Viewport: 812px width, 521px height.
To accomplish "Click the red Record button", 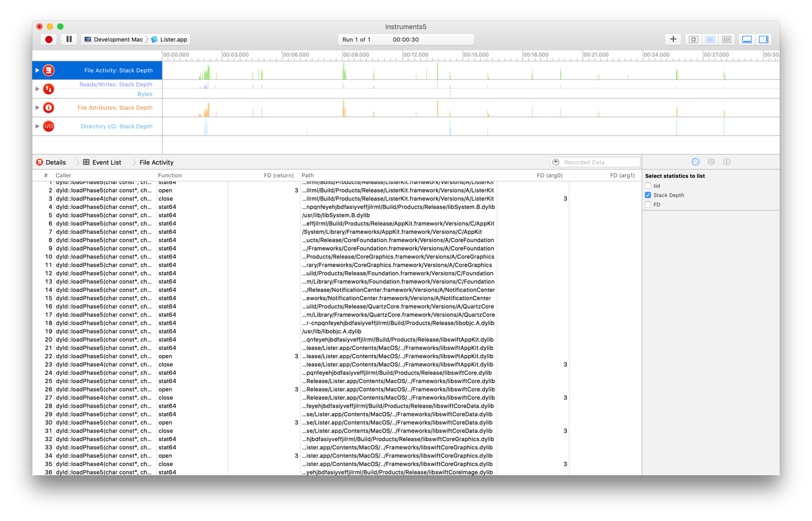I will [48, 39].
